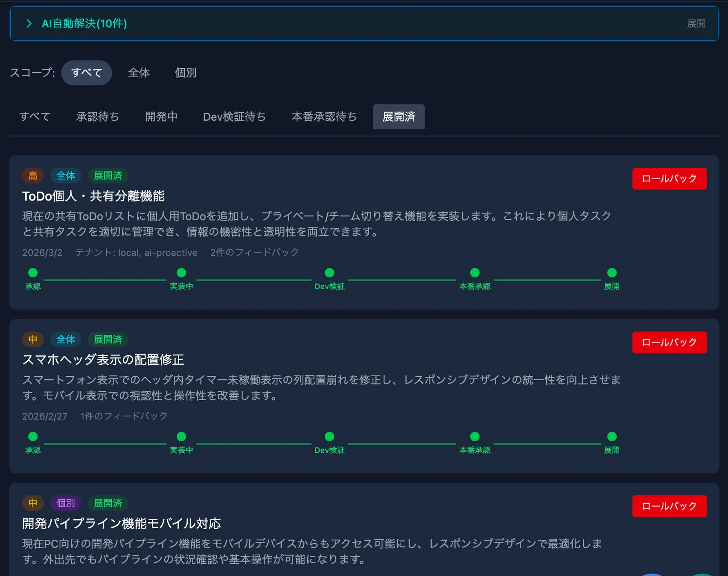Open the ToDo個人・共有分離機能 card title
Screen dimensions: 728x576
tap(95, 197)
